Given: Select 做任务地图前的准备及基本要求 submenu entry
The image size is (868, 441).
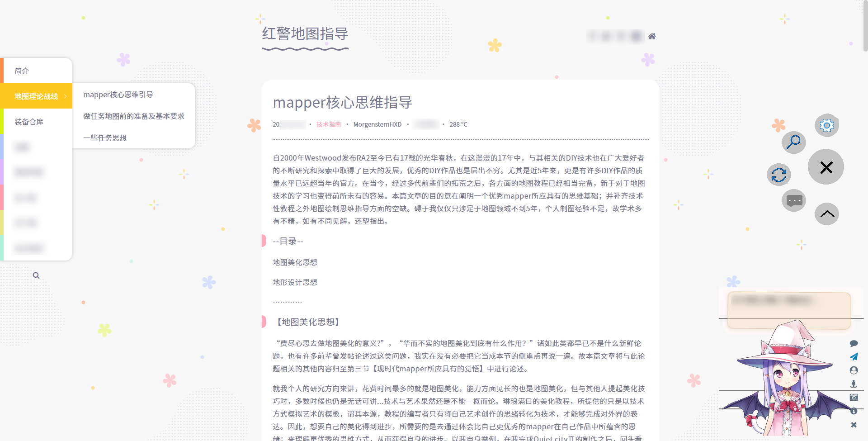Looking at the screenshot, I should point(134,116).
